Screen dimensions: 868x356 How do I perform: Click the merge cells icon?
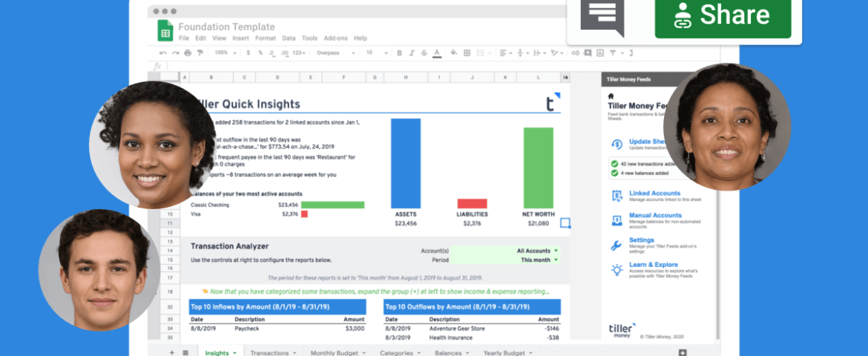480,53
